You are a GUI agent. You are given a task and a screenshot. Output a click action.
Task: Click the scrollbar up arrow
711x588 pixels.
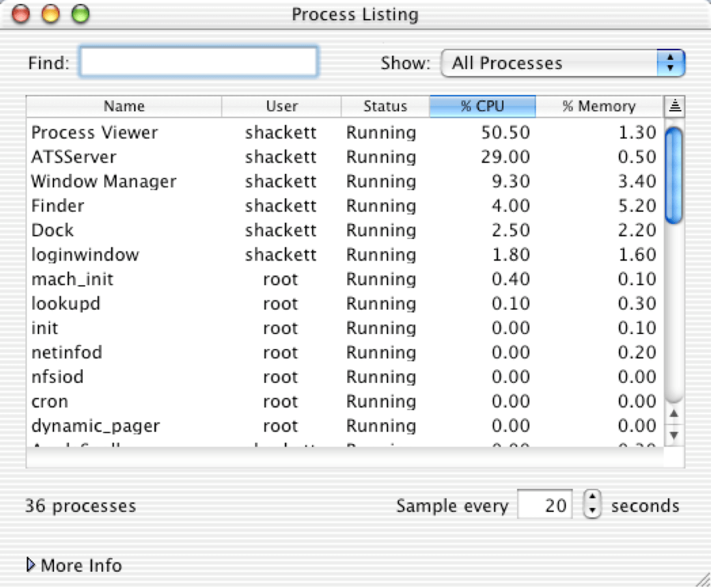coord(674,413)
